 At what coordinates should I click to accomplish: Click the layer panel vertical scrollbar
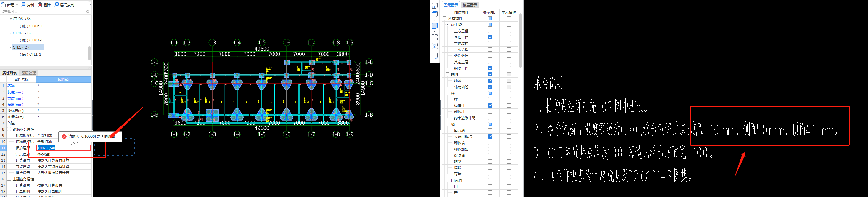pos(521,41)
